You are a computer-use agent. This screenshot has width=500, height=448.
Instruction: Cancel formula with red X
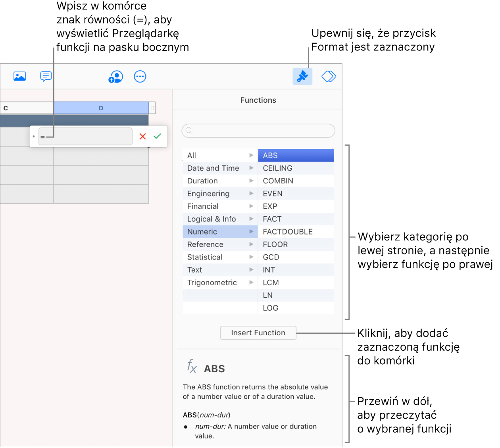143,137
